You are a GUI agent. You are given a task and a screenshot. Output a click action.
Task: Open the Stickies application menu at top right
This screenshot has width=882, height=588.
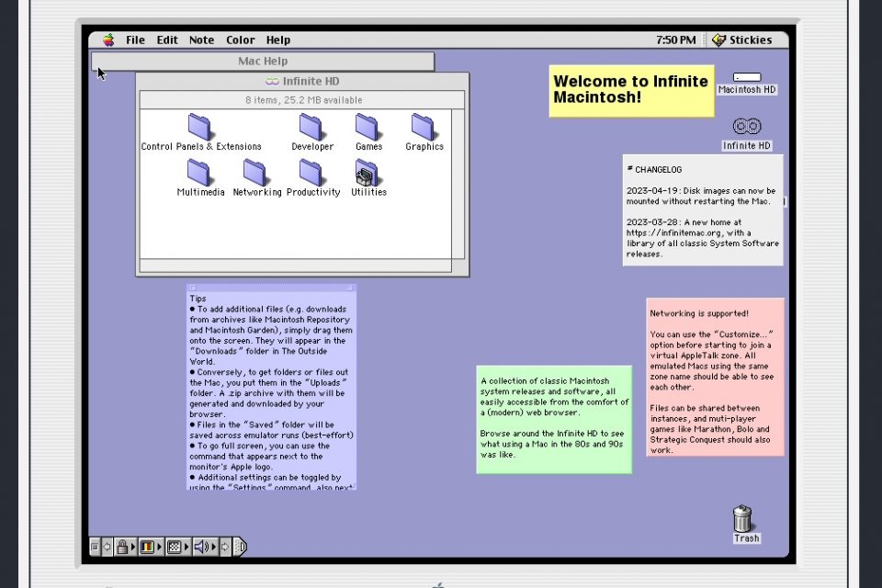pos(741,40)
